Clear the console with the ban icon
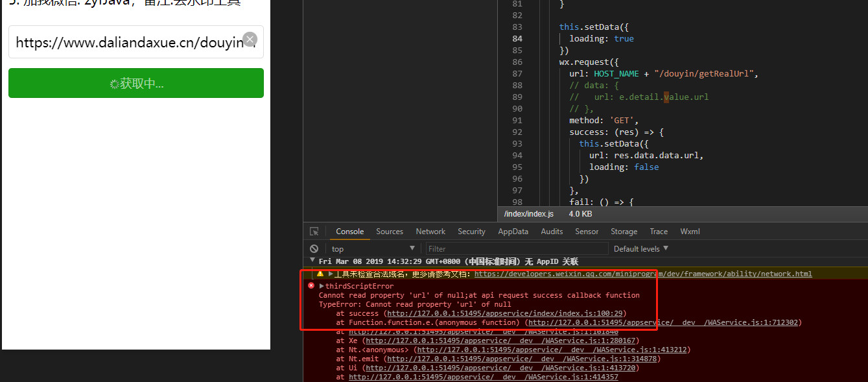The image size is (868, 382). point(314,249)
